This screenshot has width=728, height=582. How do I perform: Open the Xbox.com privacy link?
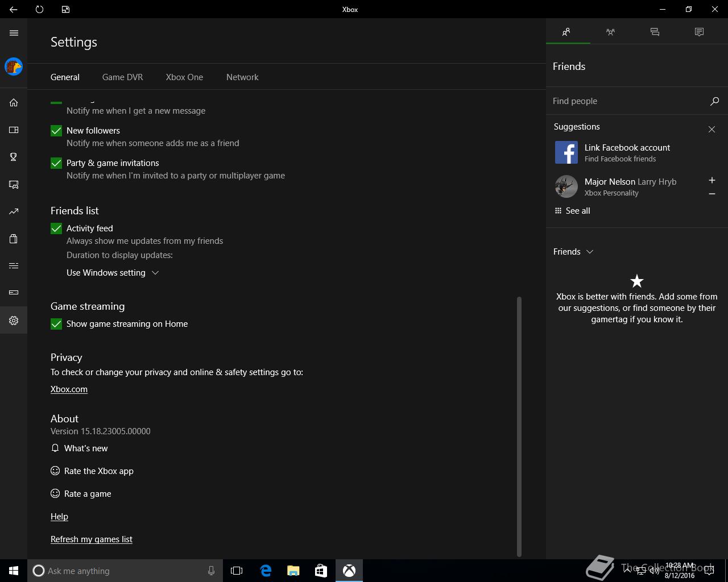[x=69, y=389]
